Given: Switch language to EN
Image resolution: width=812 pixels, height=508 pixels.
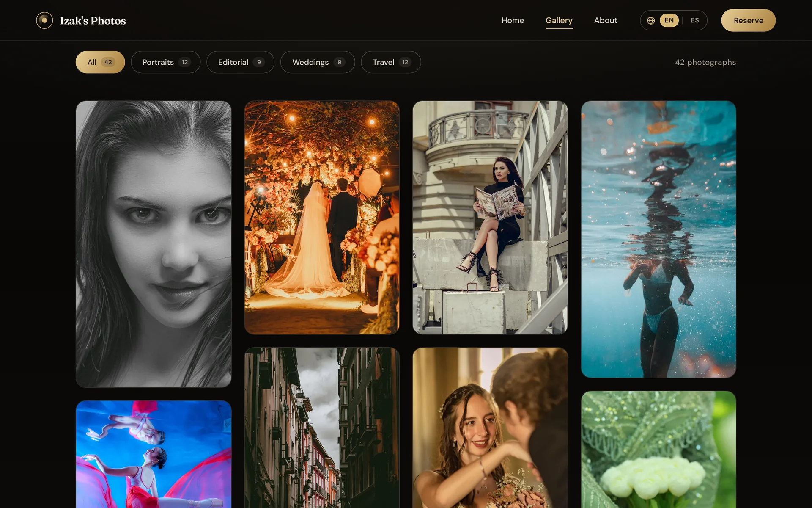Looking at the screenshot, I should (x=669, y=20).
